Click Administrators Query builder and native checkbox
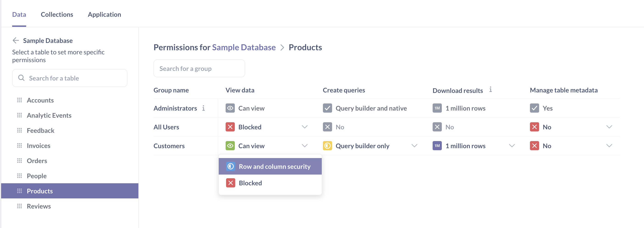The width and height of the screenshot is (644, 228). tap(327, 108)
